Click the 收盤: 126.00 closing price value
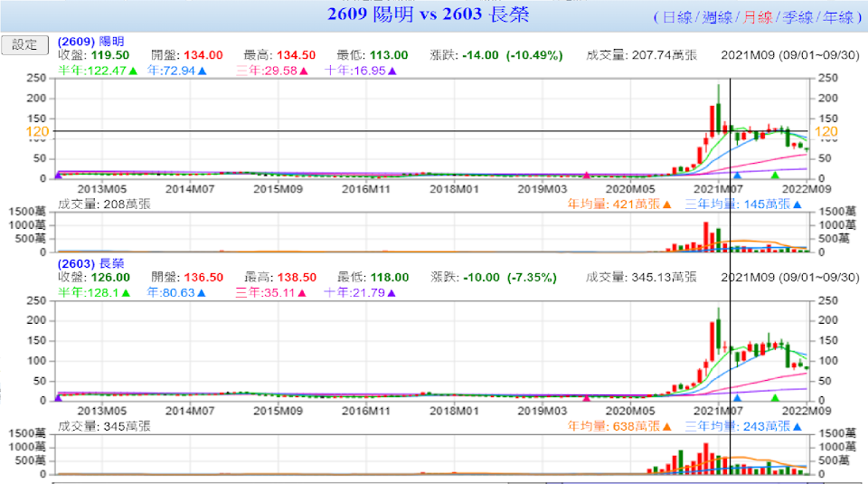This screenshot has width=868, height=484. (93, 278)
